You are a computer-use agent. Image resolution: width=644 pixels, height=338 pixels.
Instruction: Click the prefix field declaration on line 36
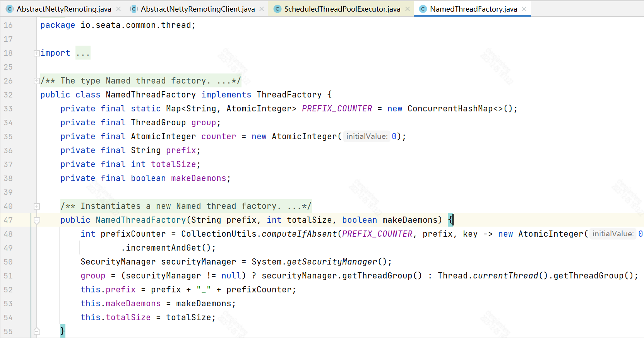coord(181,150)
